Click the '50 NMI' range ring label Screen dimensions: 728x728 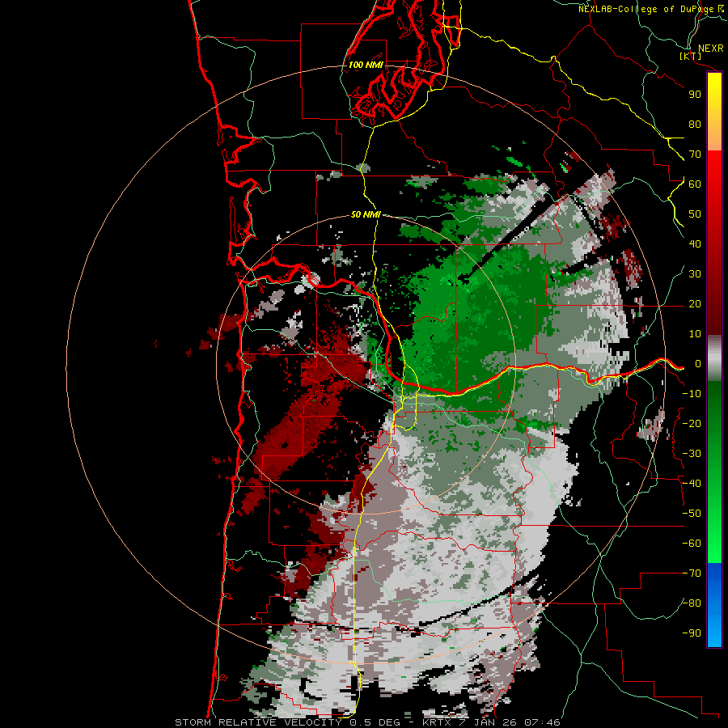[x=366, y=214]
